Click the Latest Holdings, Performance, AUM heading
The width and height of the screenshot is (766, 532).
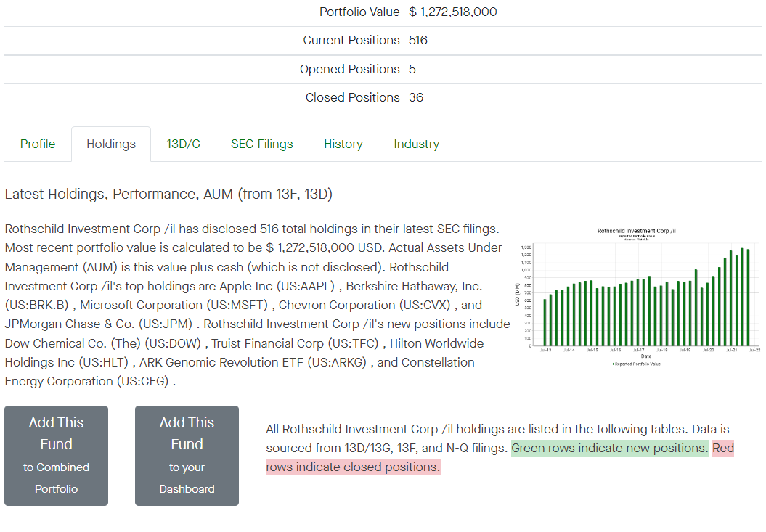pyautogui.click(x=168, y=195)
